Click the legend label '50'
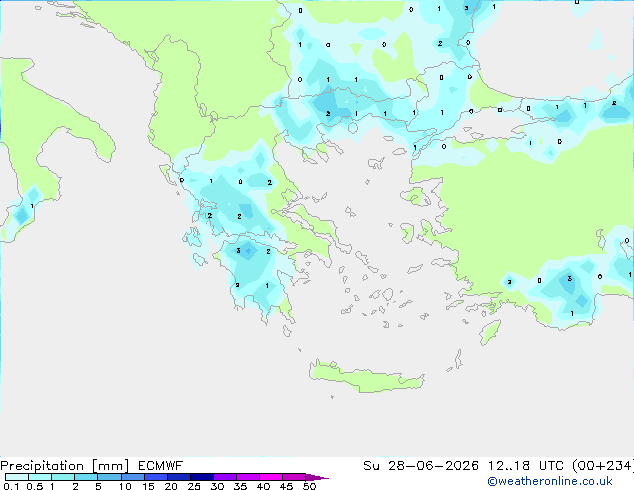Viewport: 634px width, 490px height. 309,486
